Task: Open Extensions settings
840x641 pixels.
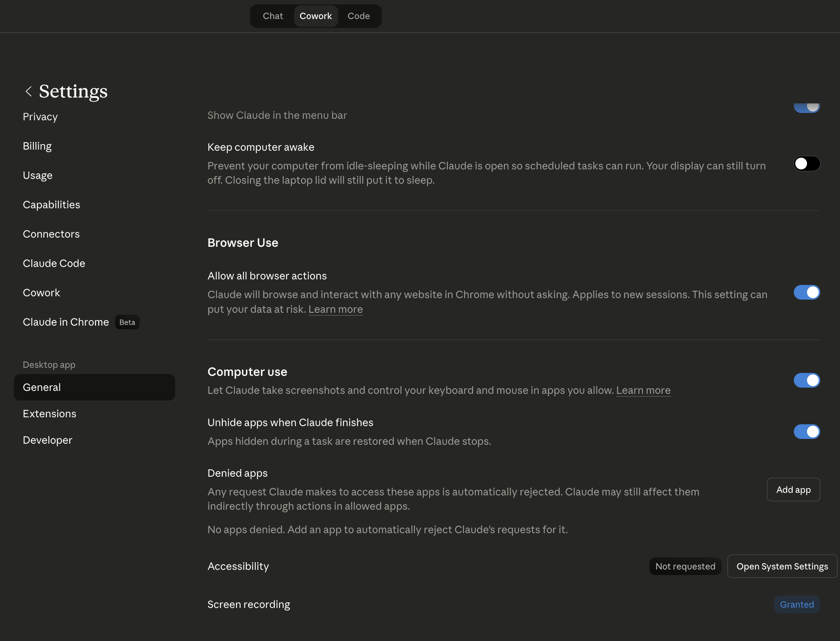Action: [x=49, y=414]
